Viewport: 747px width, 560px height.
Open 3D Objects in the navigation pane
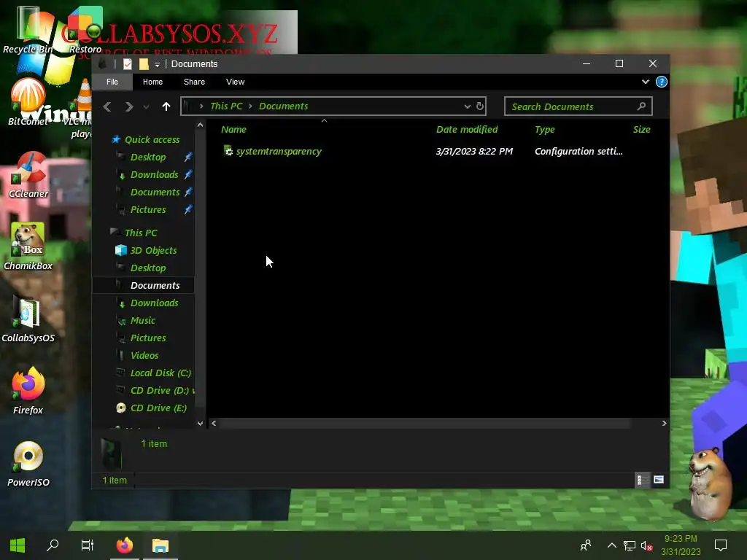click(x=153, y=251)
